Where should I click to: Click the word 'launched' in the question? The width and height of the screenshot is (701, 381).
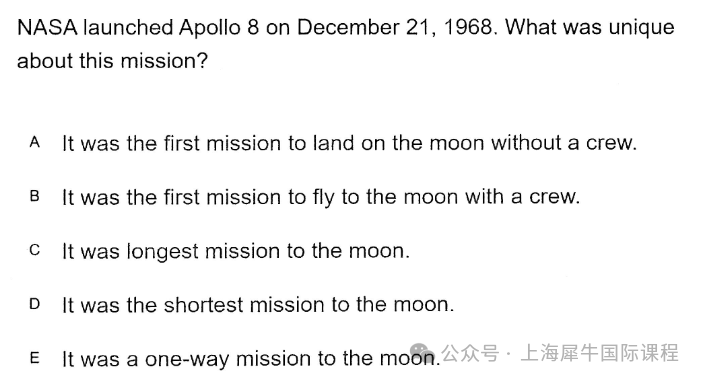128,28
